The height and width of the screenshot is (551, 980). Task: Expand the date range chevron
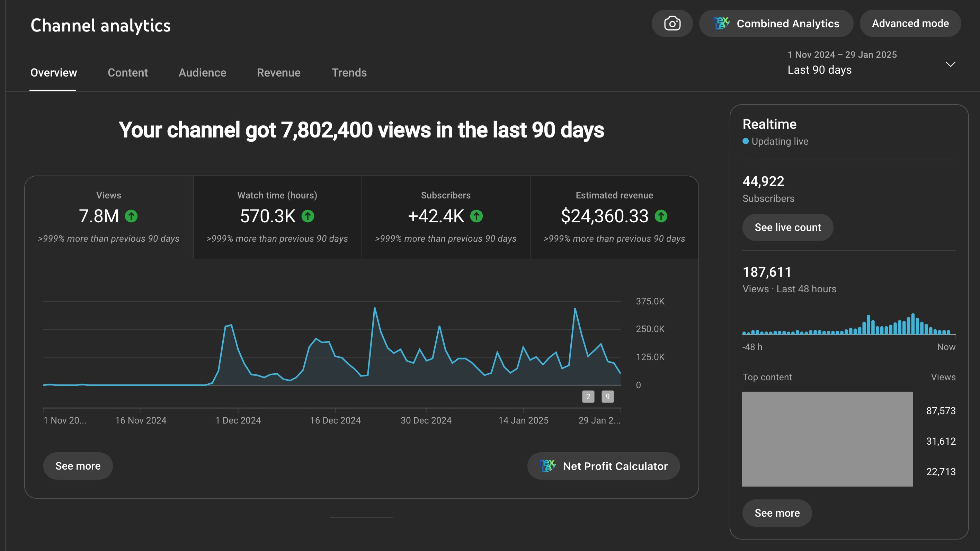(x=950, y=64)
